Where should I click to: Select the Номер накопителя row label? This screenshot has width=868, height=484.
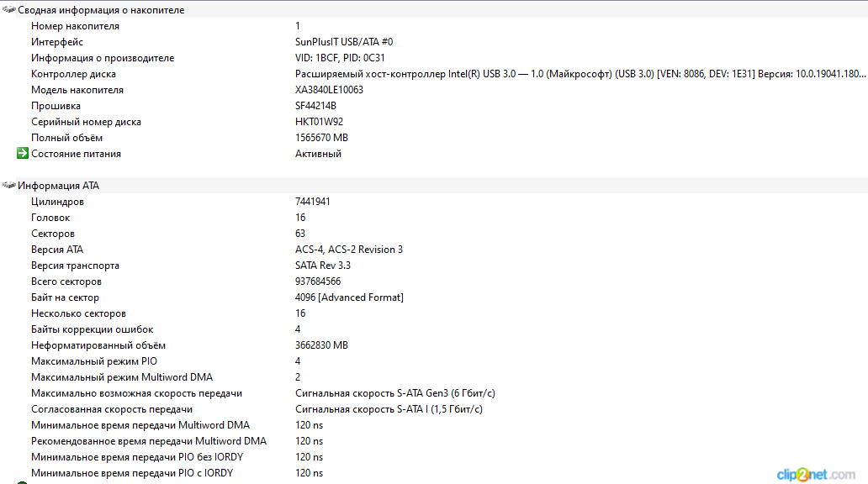click(x=76, y=26)
